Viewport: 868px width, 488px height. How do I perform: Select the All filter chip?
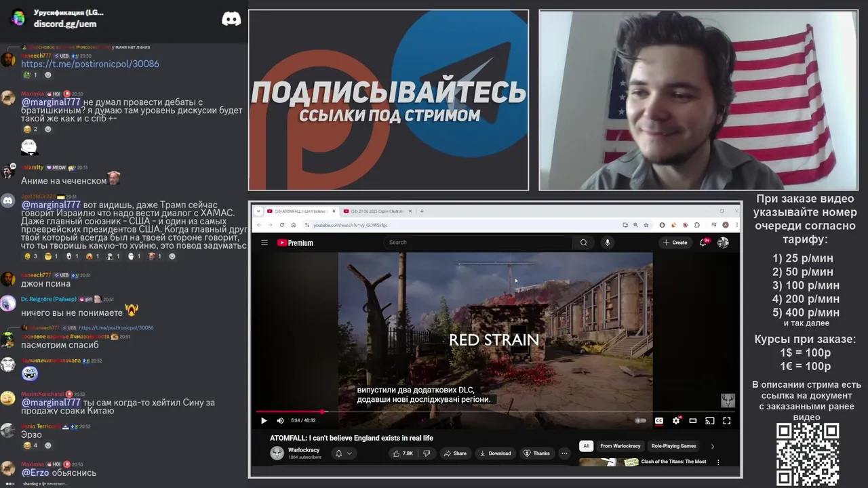[587, 446]
